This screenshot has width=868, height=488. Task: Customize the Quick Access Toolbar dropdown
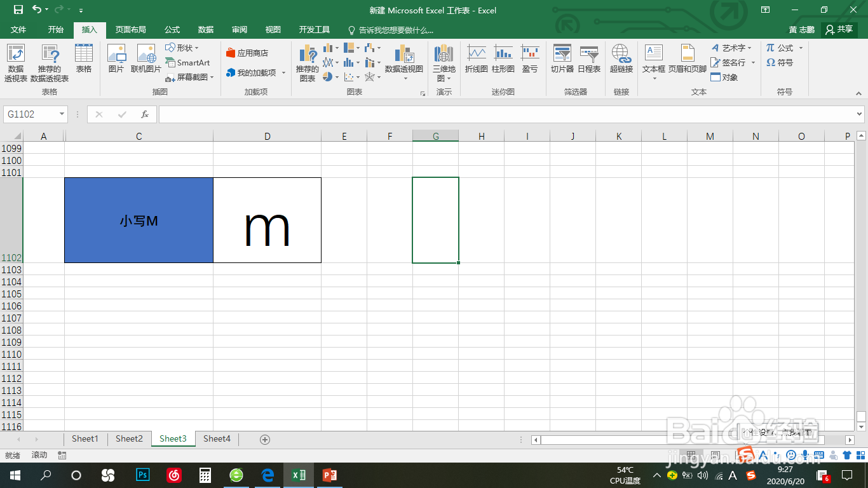81,10
